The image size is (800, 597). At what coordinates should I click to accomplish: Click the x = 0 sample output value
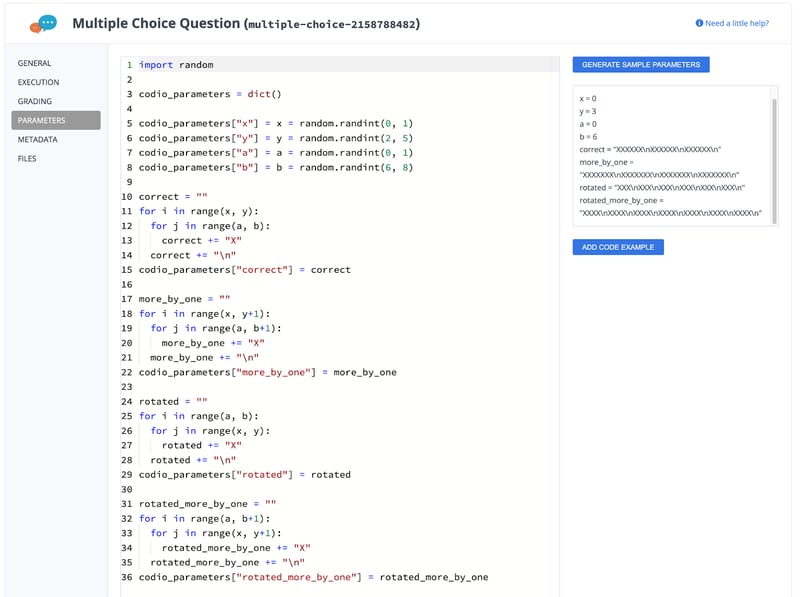[586, 99]
